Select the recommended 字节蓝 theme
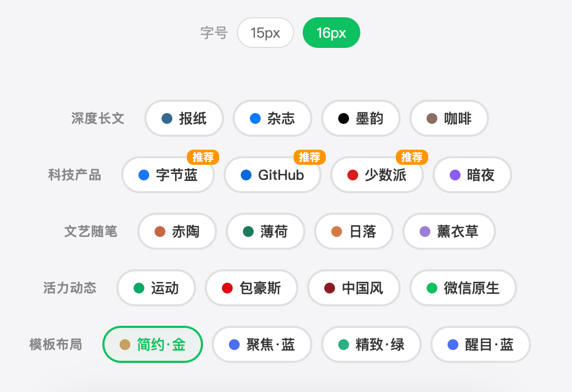This screenshot has height=392, width=572. (x=168, y=175)
